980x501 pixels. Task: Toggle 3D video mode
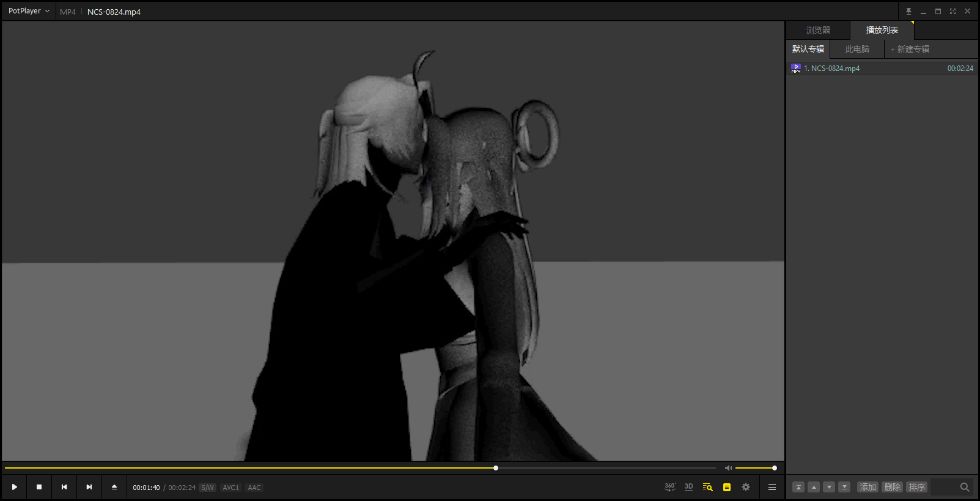pos(689,487)
